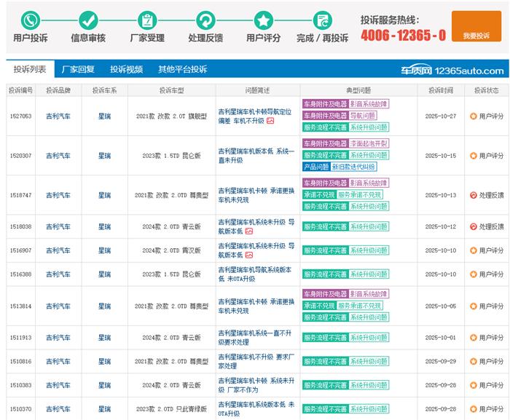Click 星瑞 series link in row 1513814
Image resolution: width=510 pixels, height=420 pixels.
click(x=105, y=306)
